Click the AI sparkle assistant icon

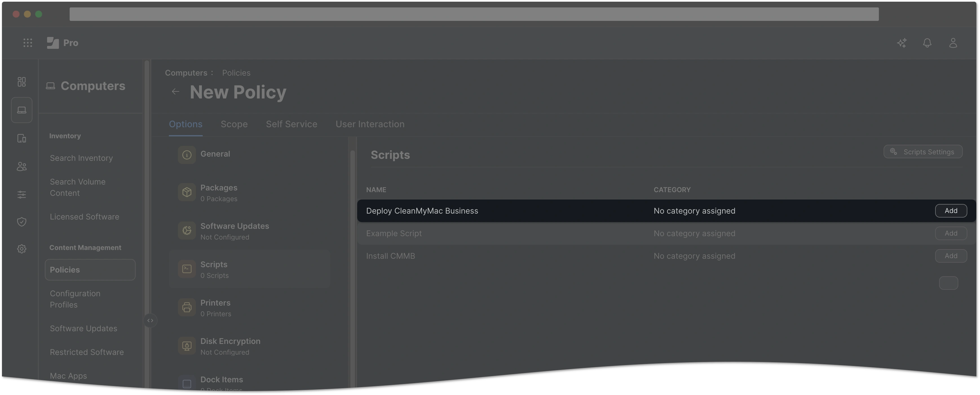tap(902, 43)
